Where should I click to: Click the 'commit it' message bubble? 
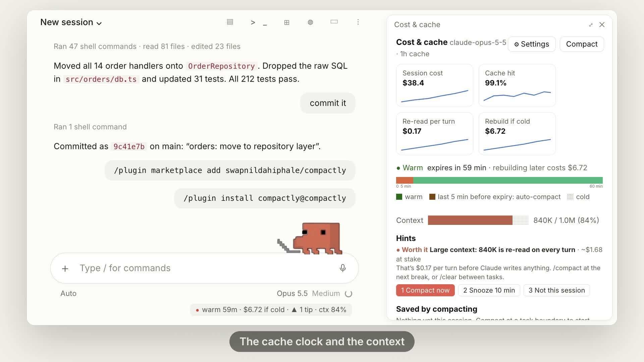click(x=328, y=103)
